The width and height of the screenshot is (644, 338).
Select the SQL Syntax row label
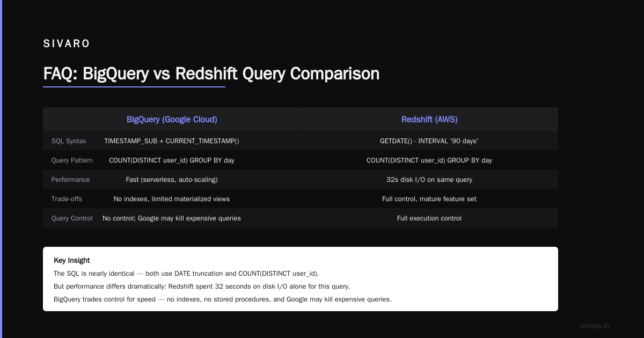tap(69, 141)
